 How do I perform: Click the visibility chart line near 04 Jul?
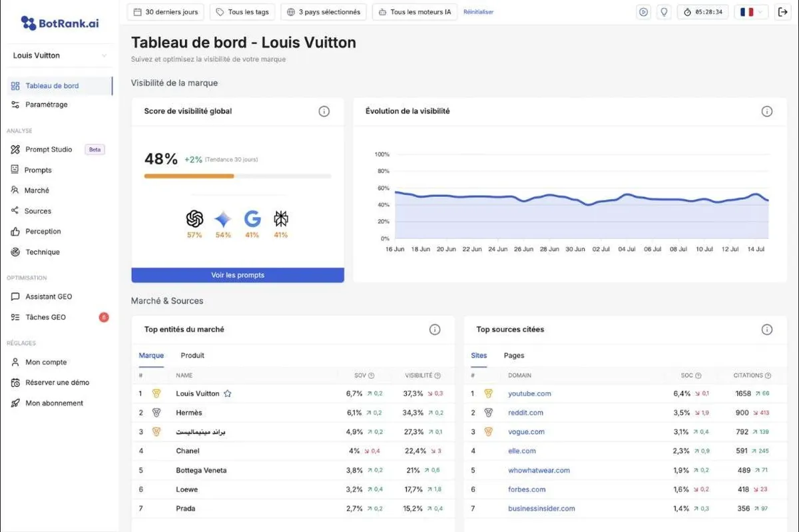(626, 195)
